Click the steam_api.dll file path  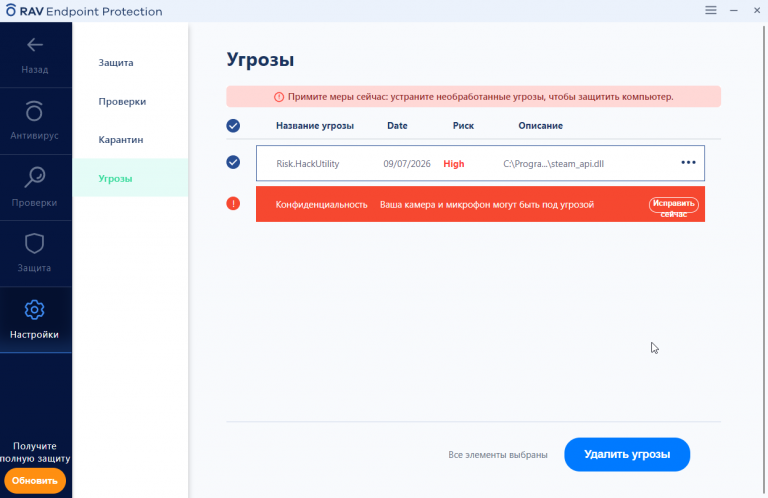point(553,164)
